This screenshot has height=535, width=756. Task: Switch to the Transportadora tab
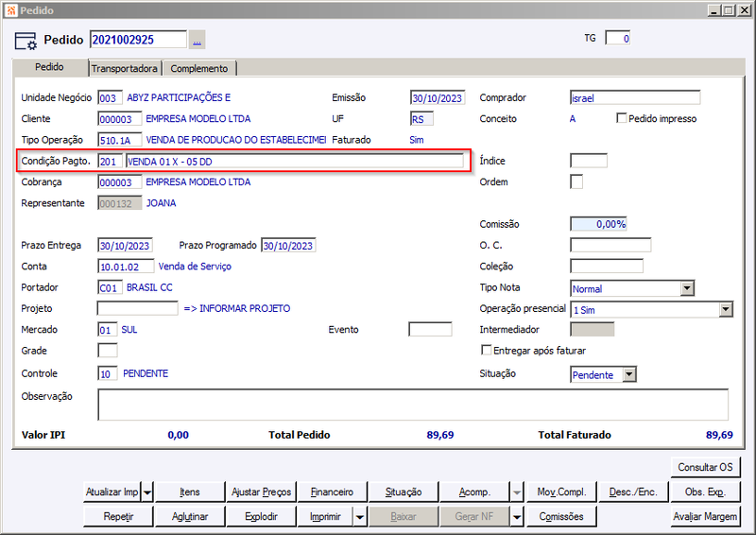(x=125, y=68)
